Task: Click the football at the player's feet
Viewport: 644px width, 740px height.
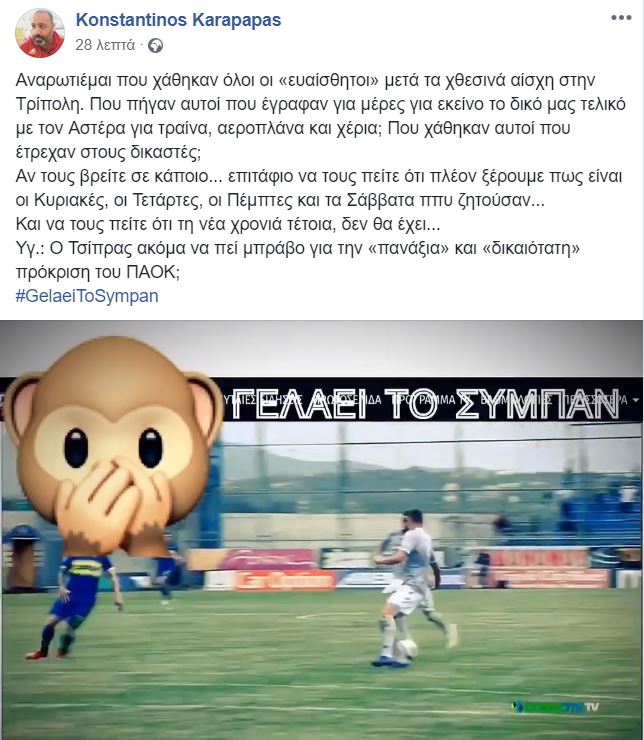Action: coord(407,648)
